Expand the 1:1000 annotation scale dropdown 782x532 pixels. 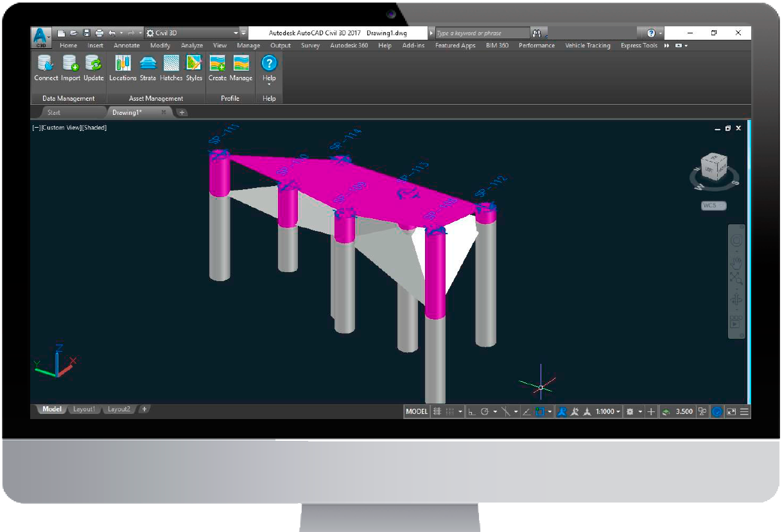pos(608,412)
